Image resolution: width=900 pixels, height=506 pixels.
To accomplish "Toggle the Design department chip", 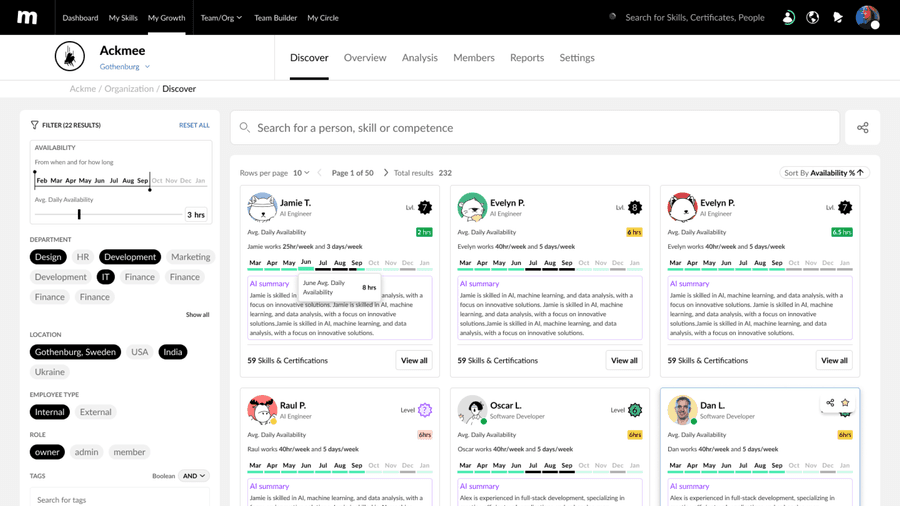I will 48,257.
